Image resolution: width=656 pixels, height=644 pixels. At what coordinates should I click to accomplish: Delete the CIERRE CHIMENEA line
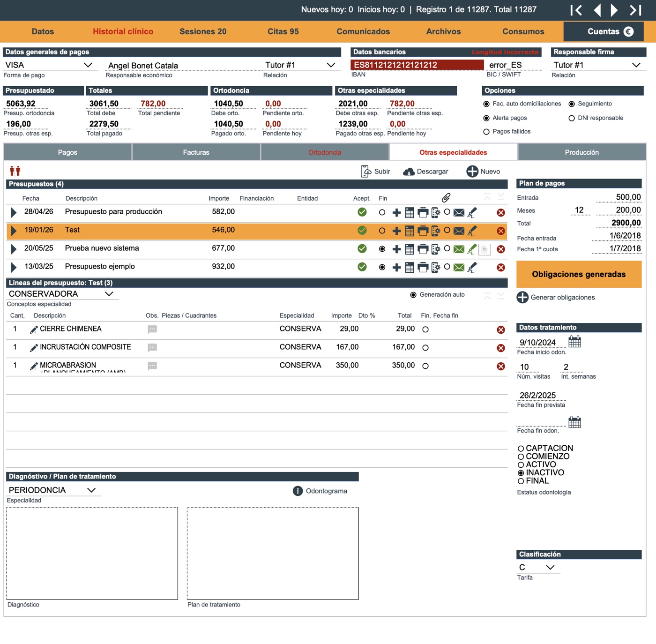point(501,329)
